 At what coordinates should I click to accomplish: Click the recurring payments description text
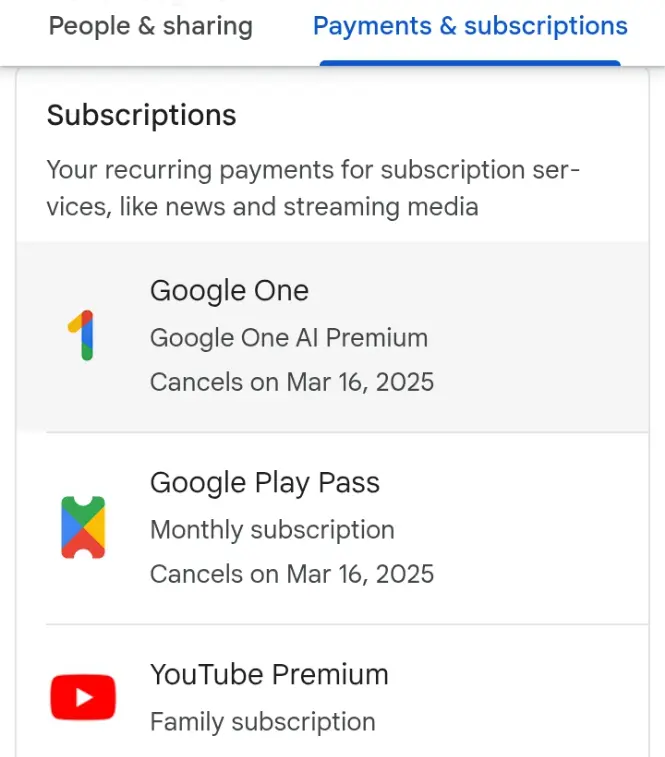(313, 188)
